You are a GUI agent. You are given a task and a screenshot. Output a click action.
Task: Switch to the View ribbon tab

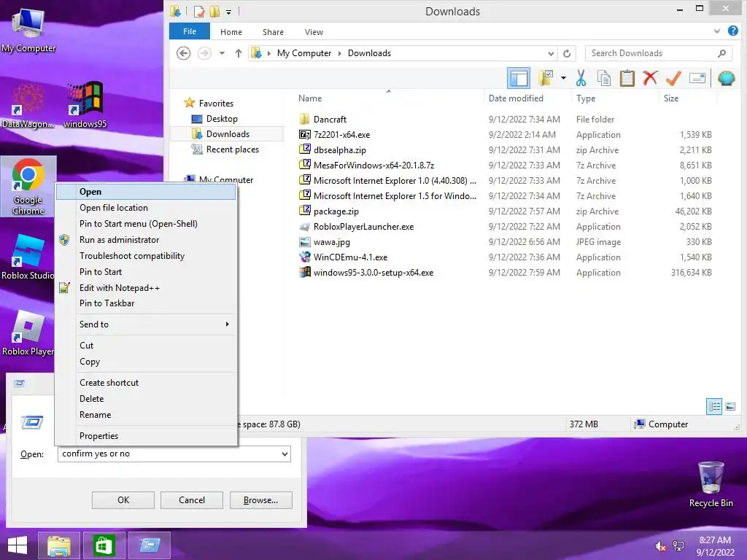tap(314, 32)
